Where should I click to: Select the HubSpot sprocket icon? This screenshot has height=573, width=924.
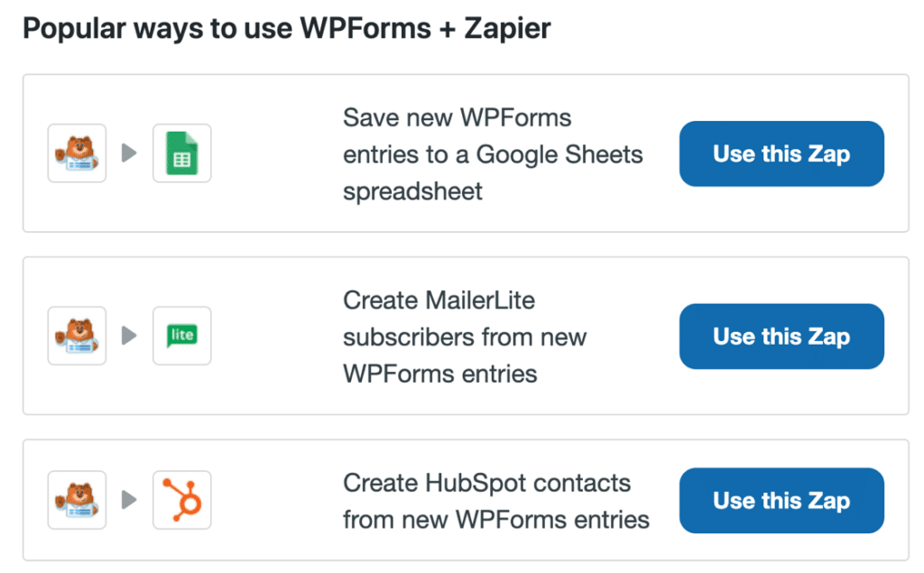(x=182, y=501)
